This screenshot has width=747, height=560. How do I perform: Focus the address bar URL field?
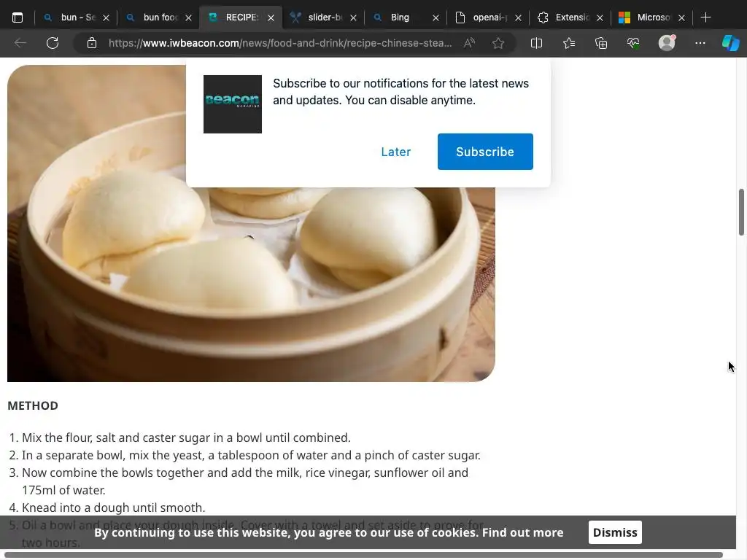point(280,43)
